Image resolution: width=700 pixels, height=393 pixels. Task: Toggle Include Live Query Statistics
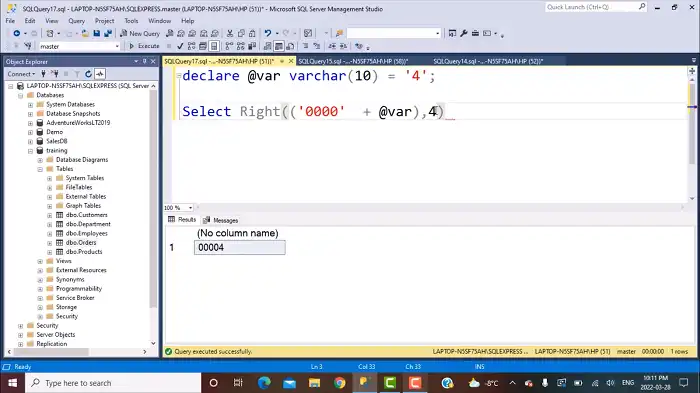pos(241,46)
